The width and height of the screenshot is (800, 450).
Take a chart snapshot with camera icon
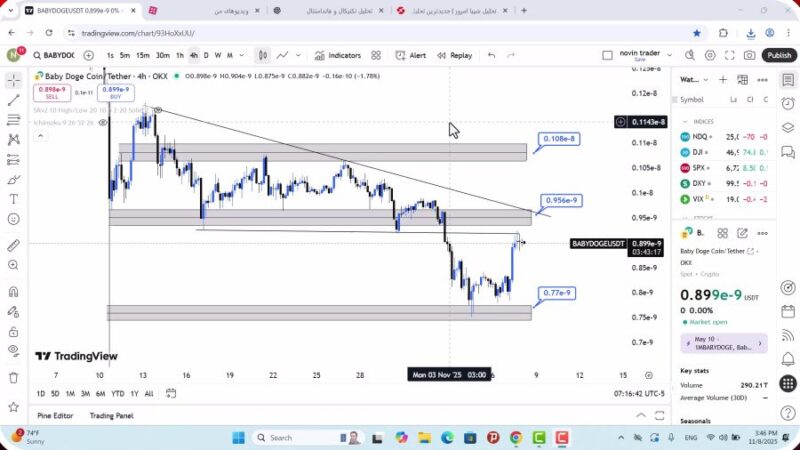pyautogui.click(x=750, y=56)
